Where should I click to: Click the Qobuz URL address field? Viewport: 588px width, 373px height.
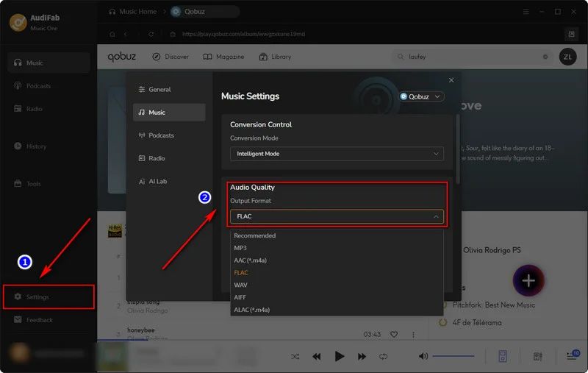point(244,34)
